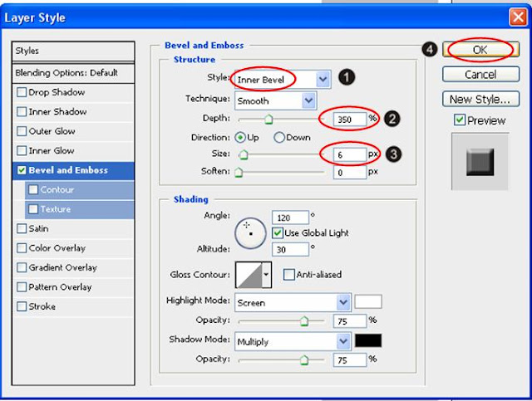The image size is (532, 401).
Task: Enable the Inner Glow checkbox
Action: 22,150
